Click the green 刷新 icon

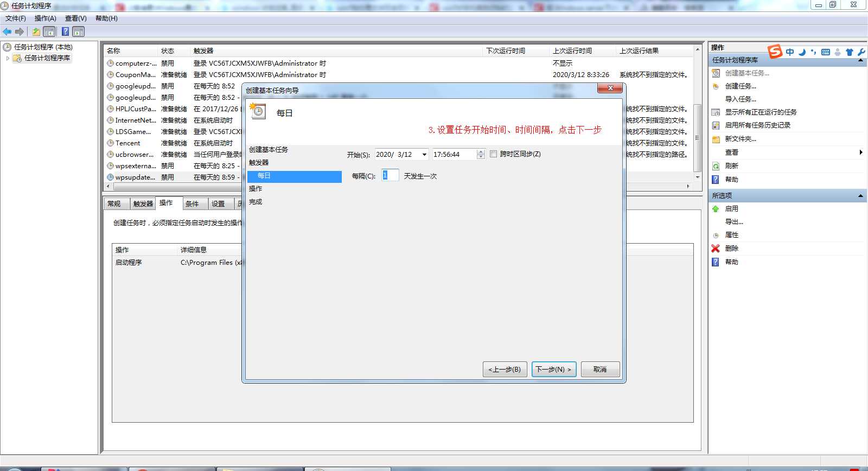716,166
